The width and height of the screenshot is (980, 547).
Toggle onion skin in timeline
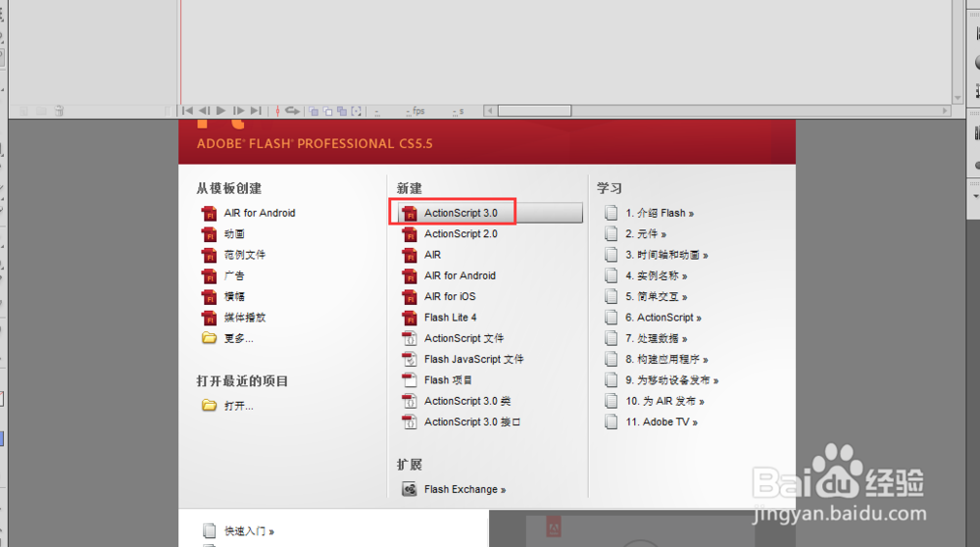314,112
